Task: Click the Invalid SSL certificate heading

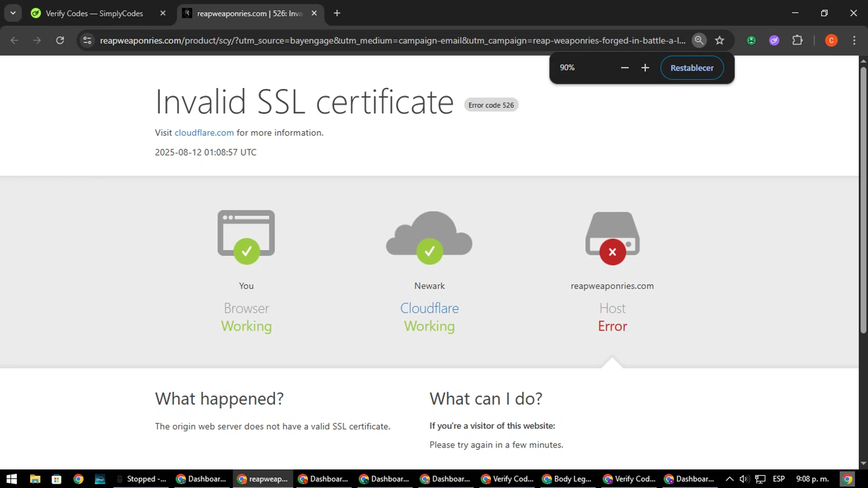Action: (304, 102)
